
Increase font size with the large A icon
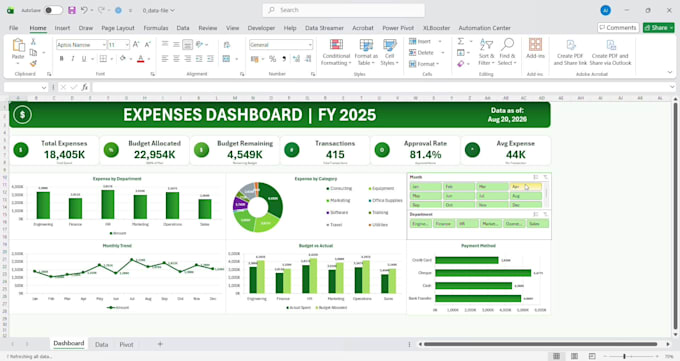(x=136, y=44)
